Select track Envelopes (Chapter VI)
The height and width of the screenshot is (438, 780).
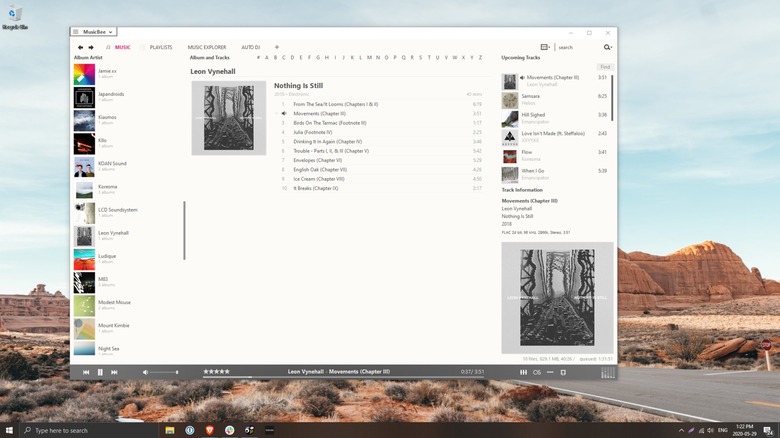[x=381, y=160]
